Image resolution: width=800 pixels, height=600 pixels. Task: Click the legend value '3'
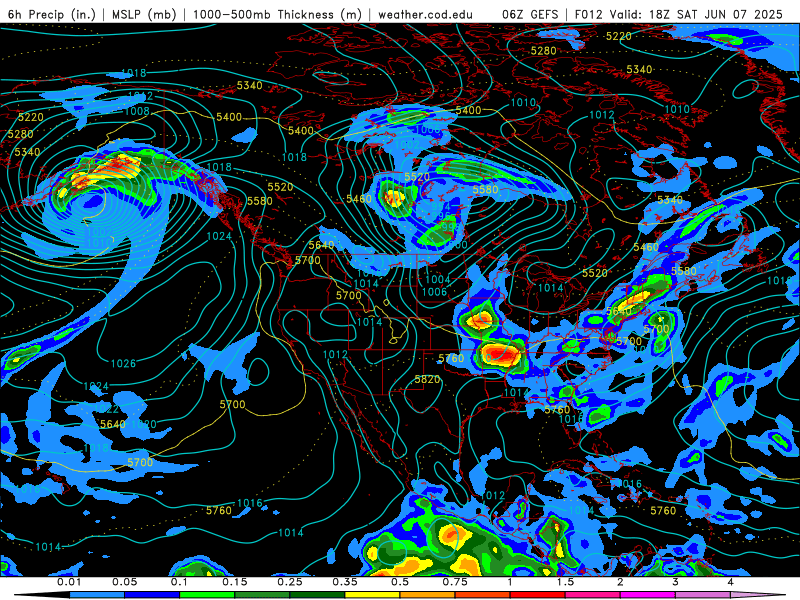click(675, 582)
